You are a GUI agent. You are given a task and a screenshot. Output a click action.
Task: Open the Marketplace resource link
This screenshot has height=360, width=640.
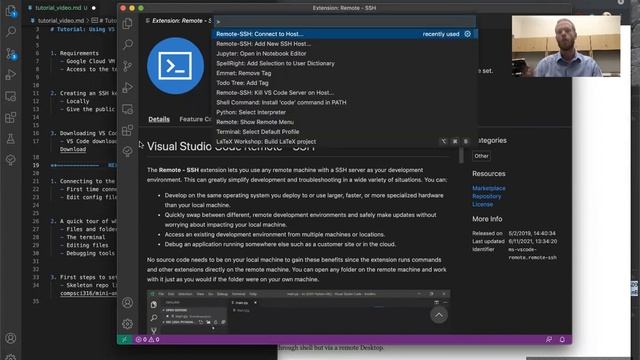[x=489, y=188]
